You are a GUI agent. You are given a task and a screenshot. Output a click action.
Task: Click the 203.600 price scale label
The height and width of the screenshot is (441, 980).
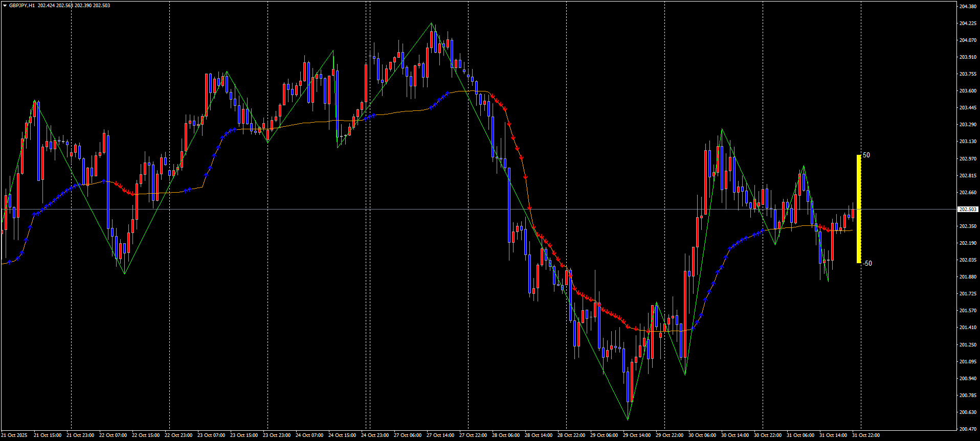pos(968,91)
